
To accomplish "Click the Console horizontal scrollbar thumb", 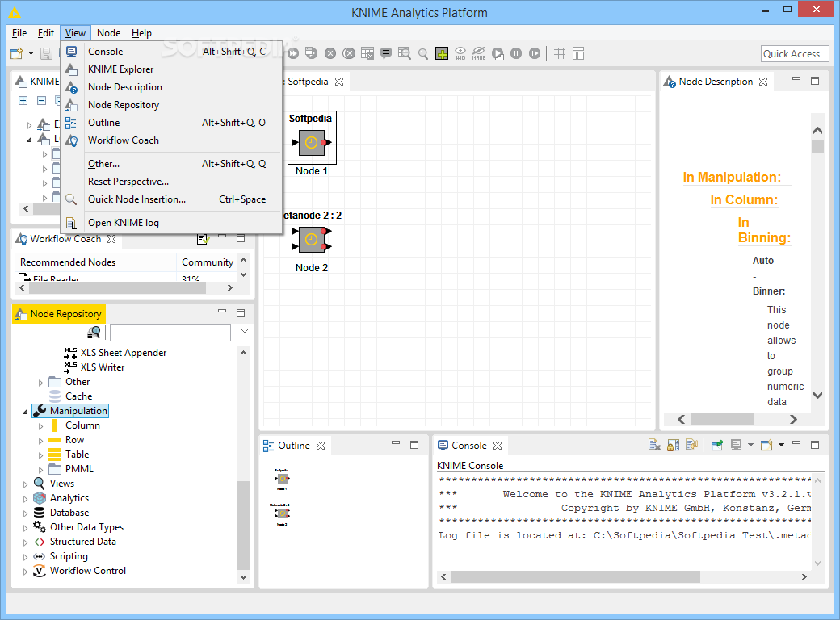I will coord(575,576).
